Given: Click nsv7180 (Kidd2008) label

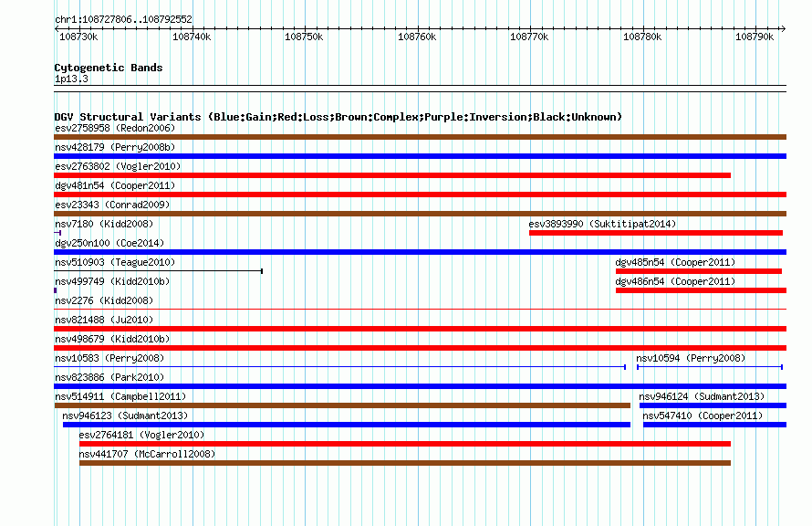Looking at the screenshot, I should 104,224.
